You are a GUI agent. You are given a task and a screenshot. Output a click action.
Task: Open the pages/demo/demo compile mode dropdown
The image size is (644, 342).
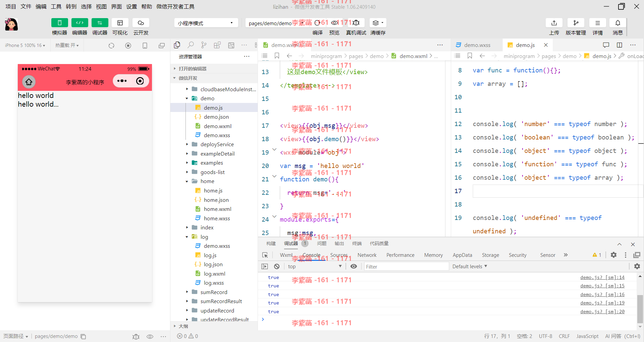click(277, 23)
